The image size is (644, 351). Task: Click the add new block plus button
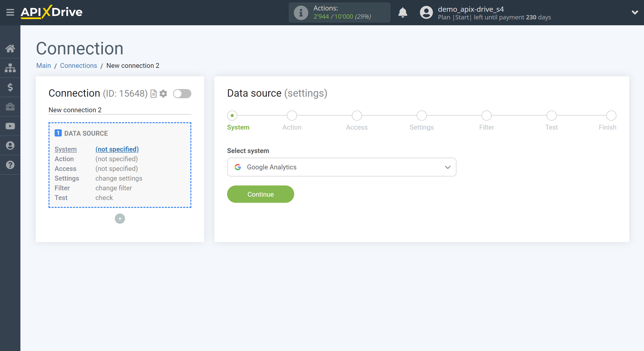point(120,219)
